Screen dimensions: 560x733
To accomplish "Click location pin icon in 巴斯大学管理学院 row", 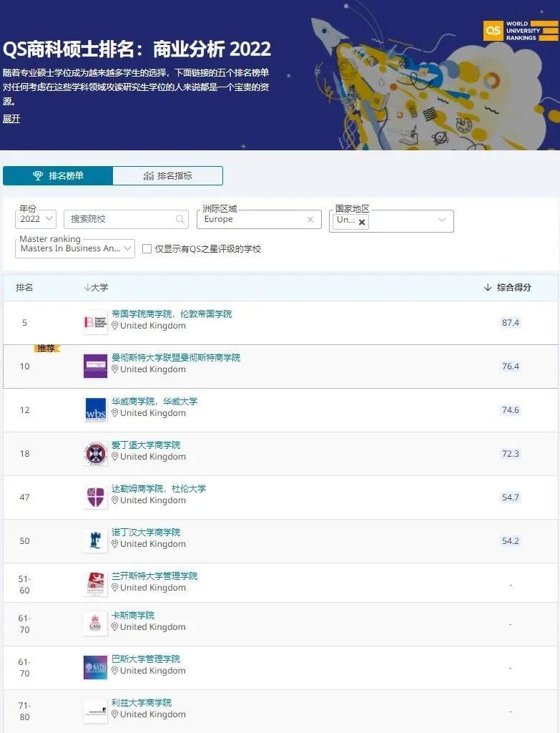I will point(115,671).
